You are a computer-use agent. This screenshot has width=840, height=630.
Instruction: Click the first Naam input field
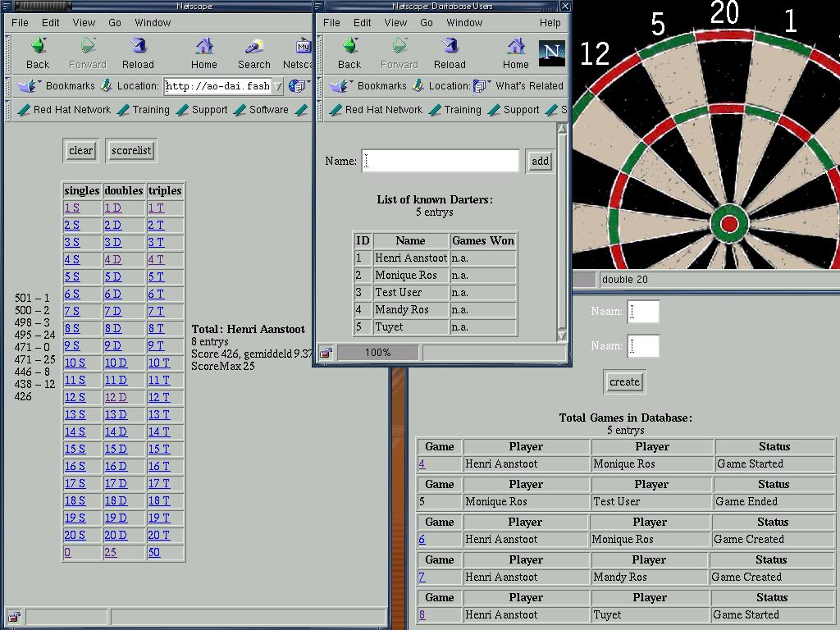(x=643, y=312)
